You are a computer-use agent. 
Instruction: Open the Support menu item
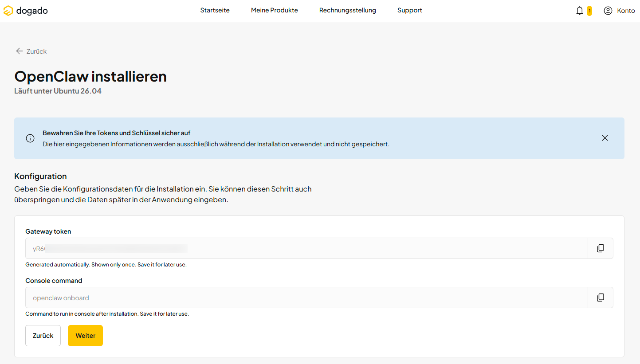410,10
